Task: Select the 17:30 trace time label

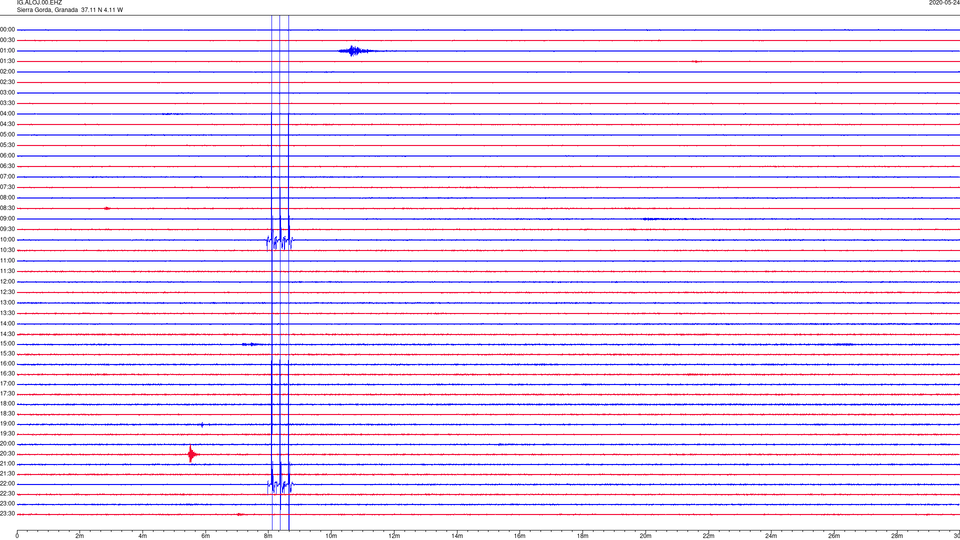Action: click(8, 394)
